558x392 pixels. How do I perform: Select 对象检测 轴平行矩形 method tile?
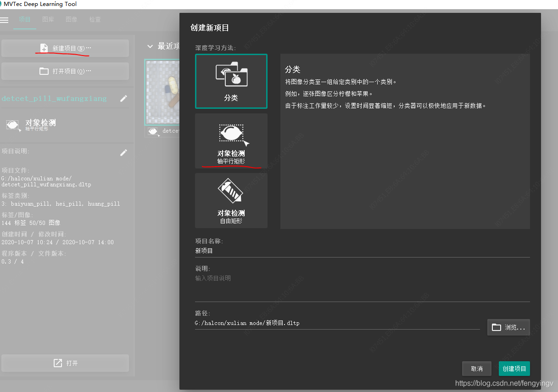coord(231,141)
